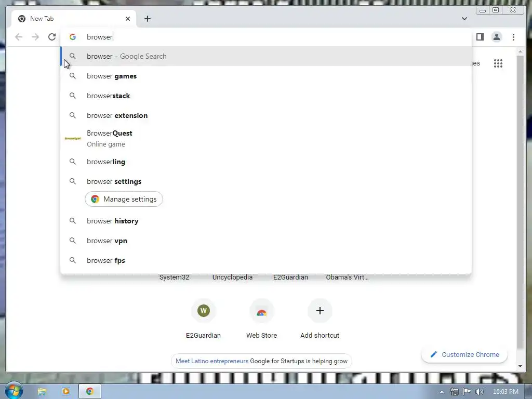This screenshot has height=399, width=532.
Task: Open the volume speaker tray icon
Action: [x=480, y=392]
